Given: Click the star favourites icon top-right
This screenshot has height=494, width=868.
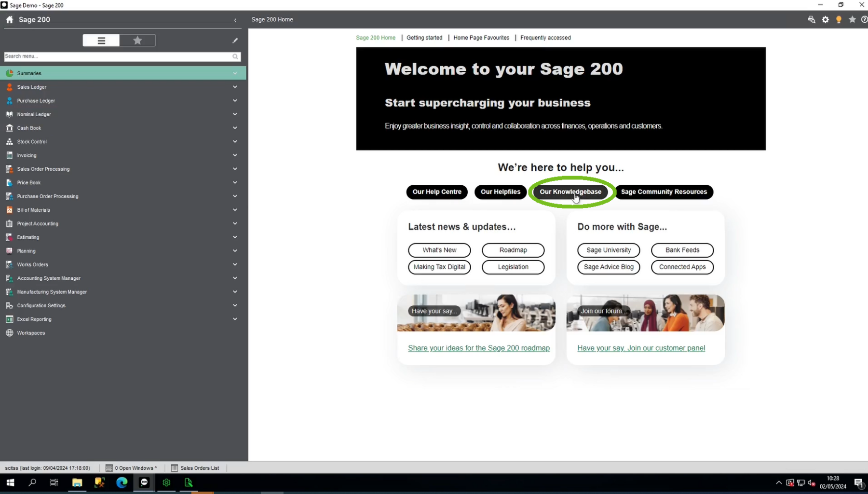Looking at the screenshot, I should (852, 20).
